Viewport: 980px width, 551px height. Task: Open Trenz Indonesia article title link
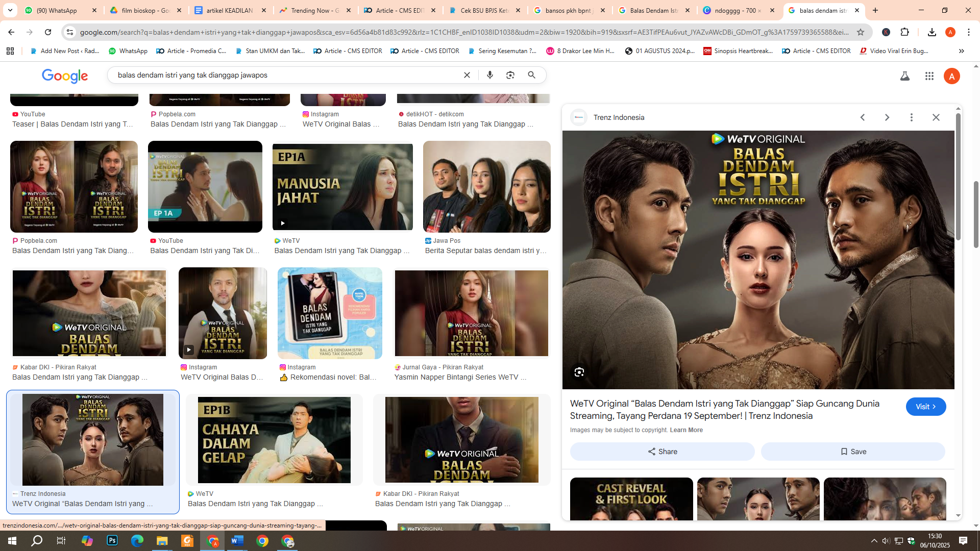(x=725, y=410)
